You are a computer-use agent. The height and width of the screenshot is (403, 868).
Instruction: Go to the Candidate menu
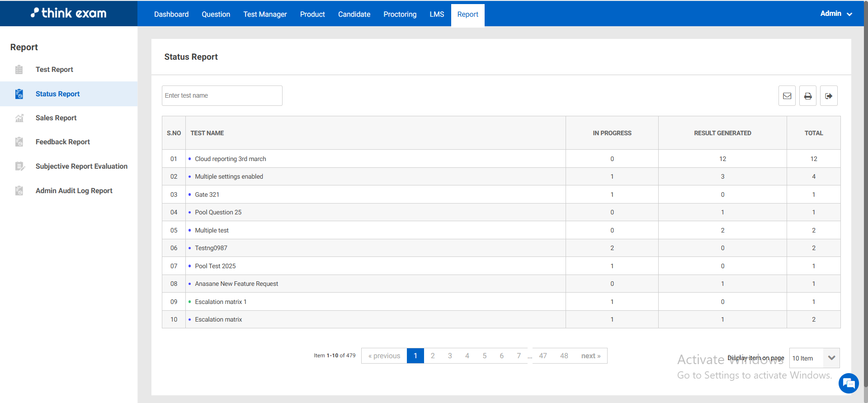tap(354, 14)
